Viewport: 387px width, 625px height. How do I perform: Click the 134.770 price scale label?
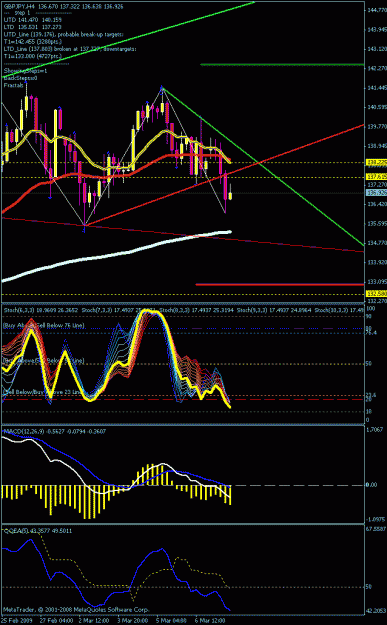376,243
